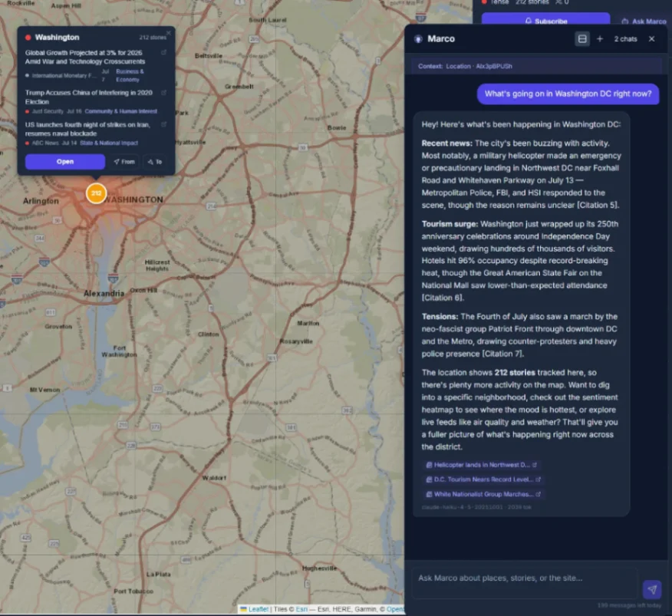
Task: Open external link for US strikes on Iran story
Action: 163,124
